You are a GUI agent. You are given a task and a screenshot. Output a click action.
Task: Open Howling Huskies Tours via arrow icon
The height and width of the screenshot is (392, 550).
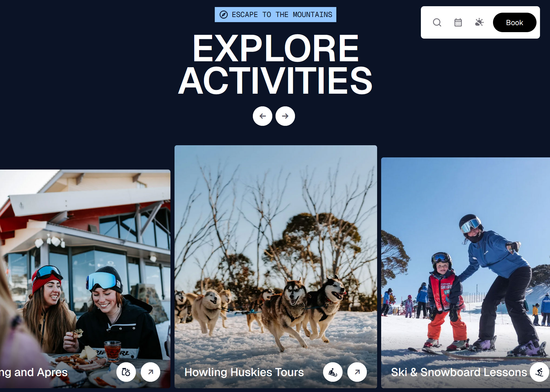pyautogui.click(x=357, y=372)
